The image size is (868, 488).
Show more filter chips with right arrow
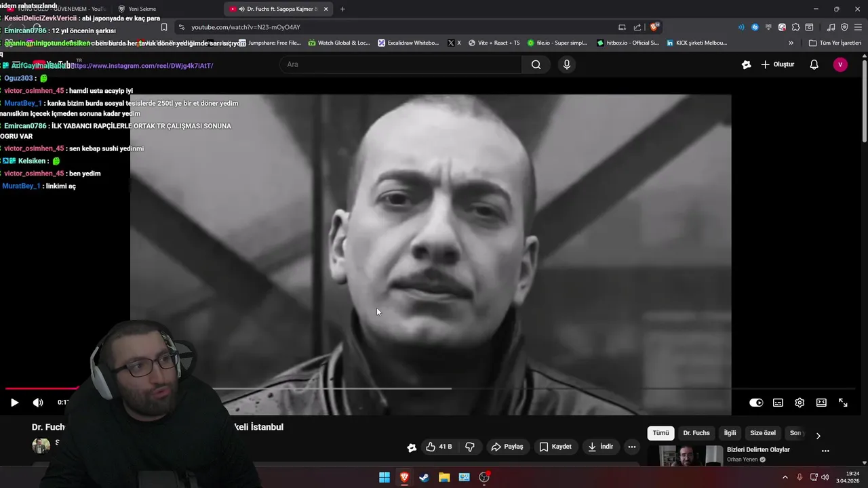click(818, 436)
